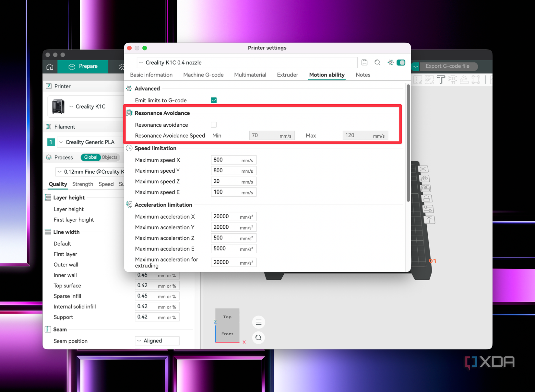Image resolution: width=535 pixels, height=392 pixels.
Task: Expand the Creality Generic PLA filament dropdown
Action: (x=90, y=142)
